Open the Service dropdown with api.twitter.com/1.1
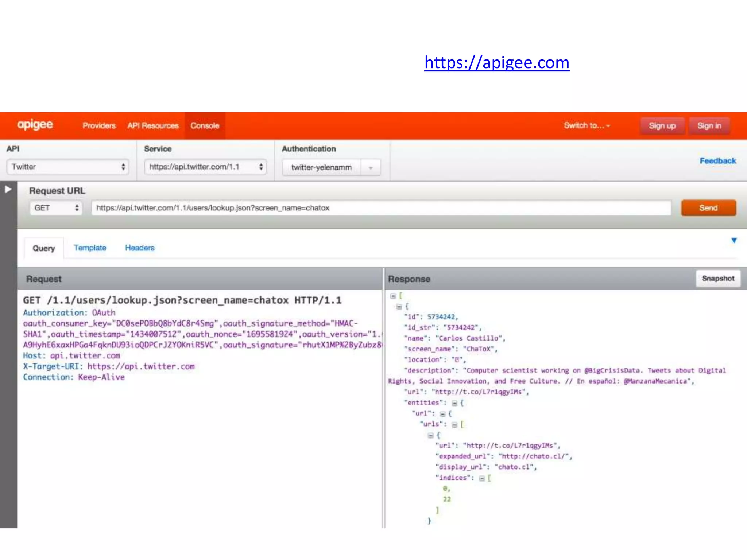This screenshot has width=747, height=560. [x=205, y=167]
